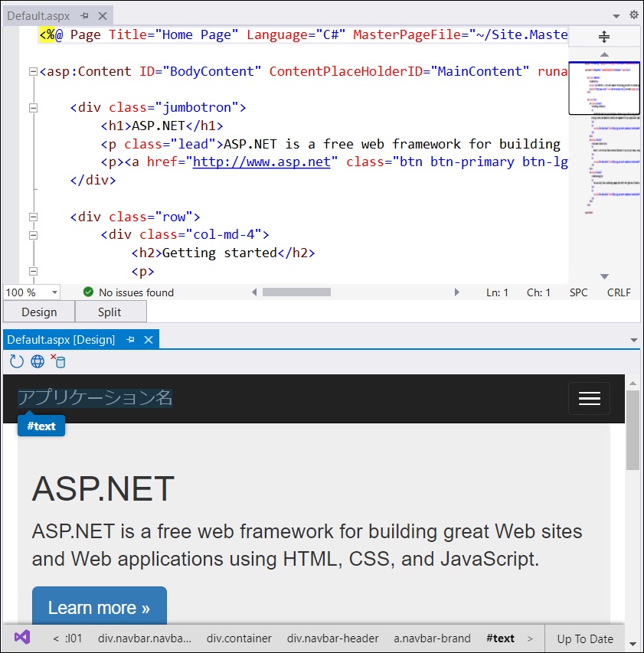This screenshot has width=644, height=653.
Task: Collapse the jumbotron div block
Action: click(x=34, y=108)
